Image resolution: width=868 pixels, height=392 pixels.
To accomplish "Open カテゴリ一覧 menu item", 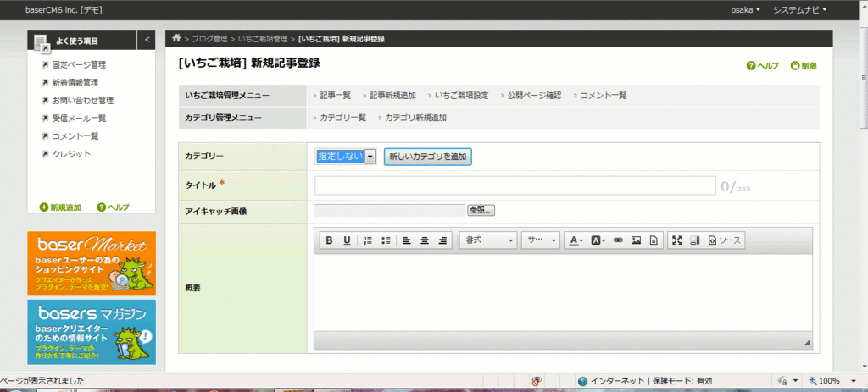I will coord(343,118).
